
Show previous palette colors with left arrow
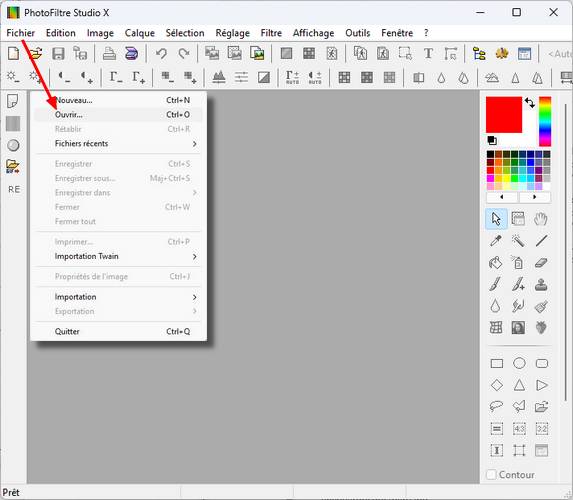point(502,197)
